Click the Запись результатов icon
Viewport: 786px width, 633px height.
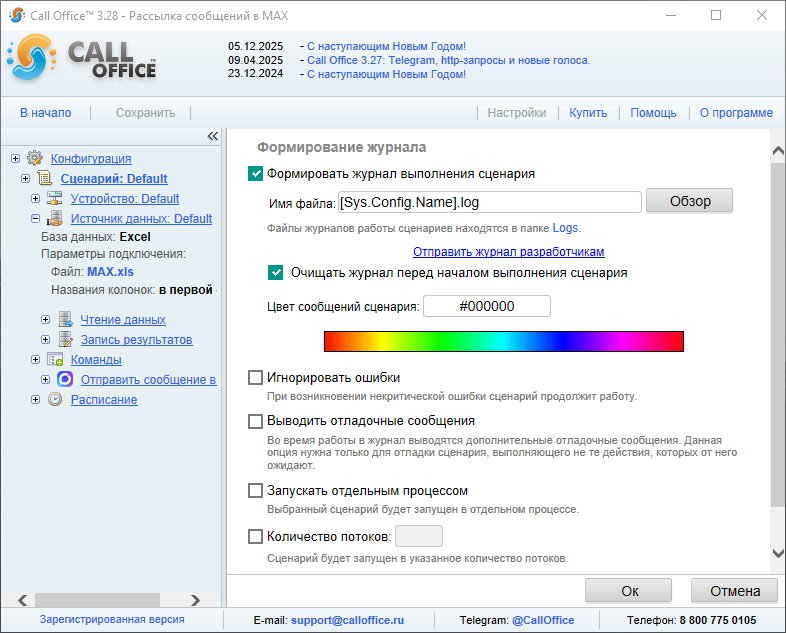[65, 339]
